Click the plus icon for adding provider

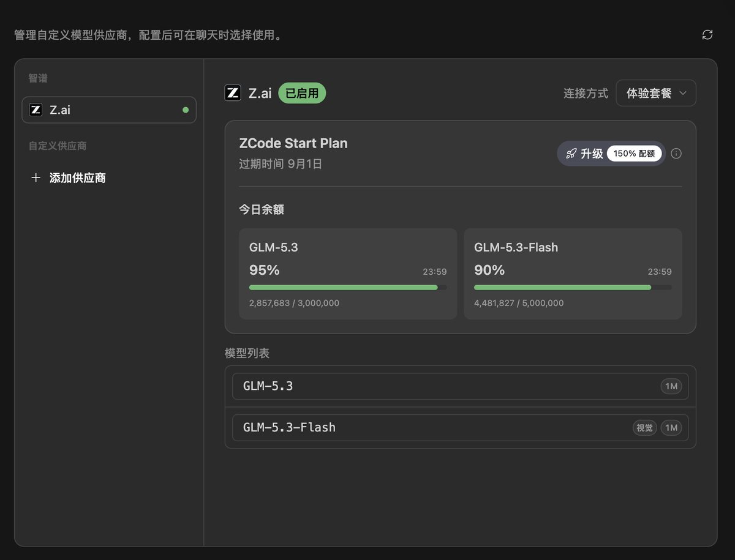[x=36, y=178]
